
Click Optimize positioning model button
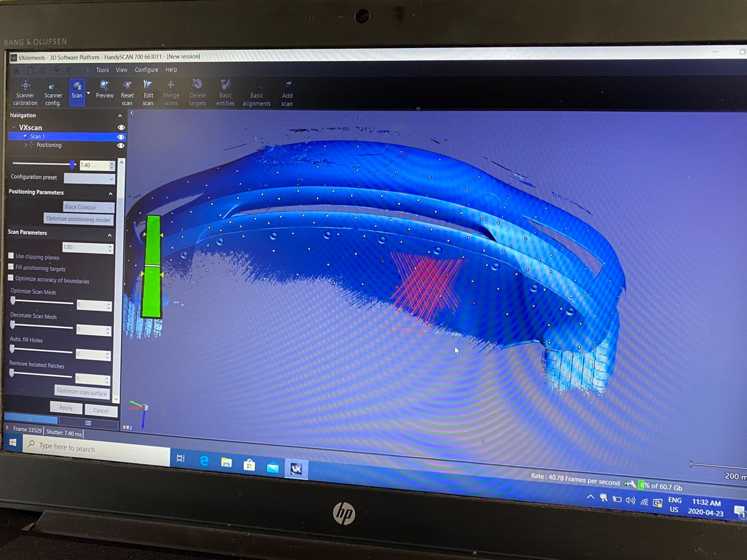[78, 219]
